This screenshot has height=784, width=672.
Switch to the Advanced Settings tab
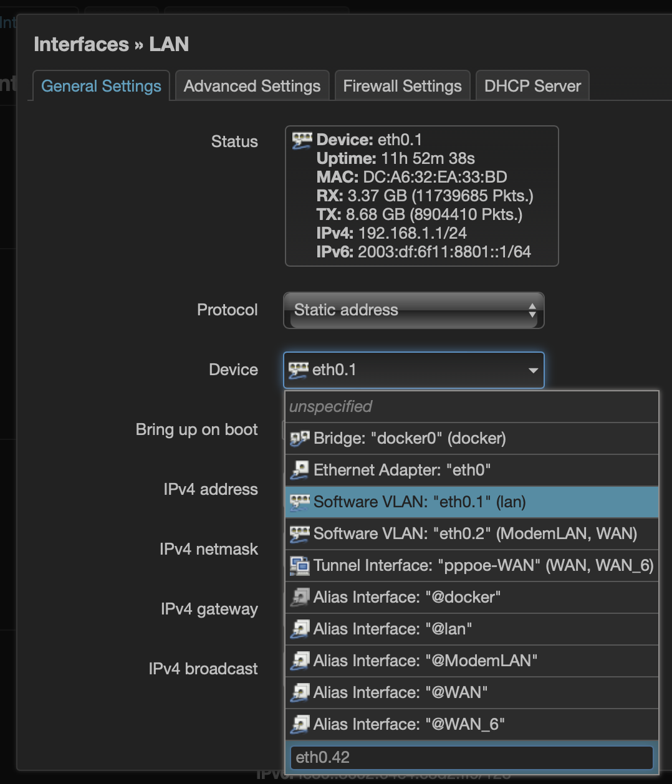tap(252, 85)
